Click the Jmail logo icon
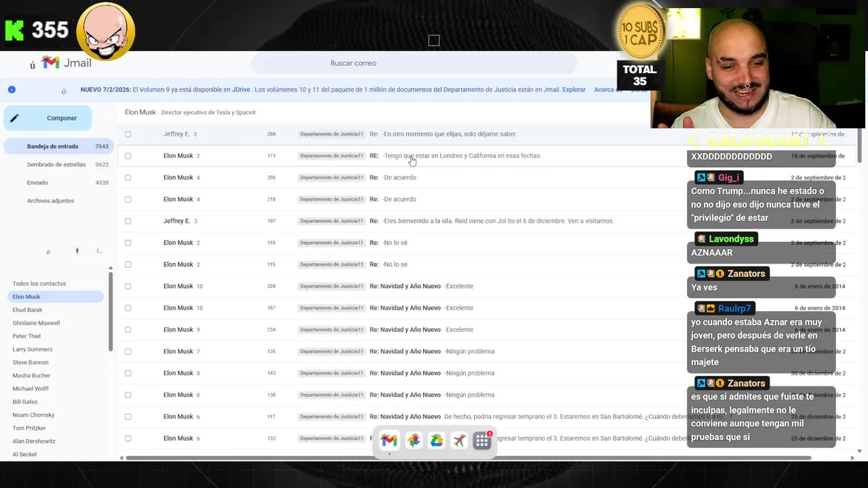Image resolution: width=868 pixels, height=488 pixels. coord(50,62)
